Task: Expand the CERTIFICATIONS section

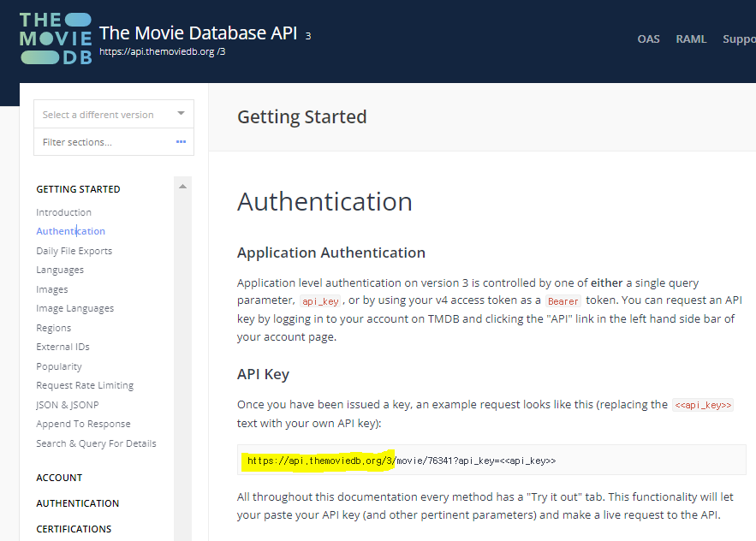Action: (x=74, y=529)
